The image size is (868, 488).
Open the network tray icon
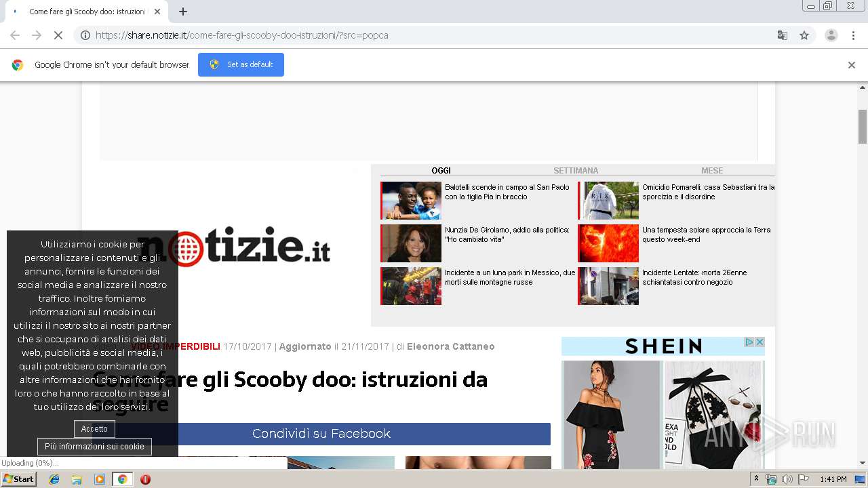[x=771, y=479]
